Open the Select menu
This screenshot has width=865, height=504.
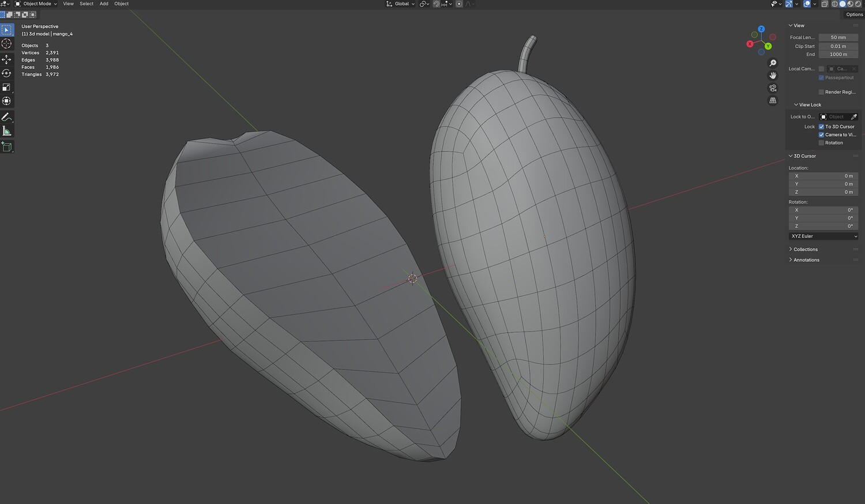point(86,4)
